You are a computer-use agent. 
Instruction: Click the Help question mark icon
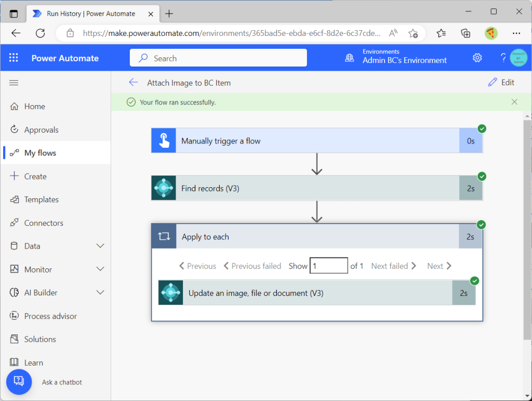coord(503,58)
